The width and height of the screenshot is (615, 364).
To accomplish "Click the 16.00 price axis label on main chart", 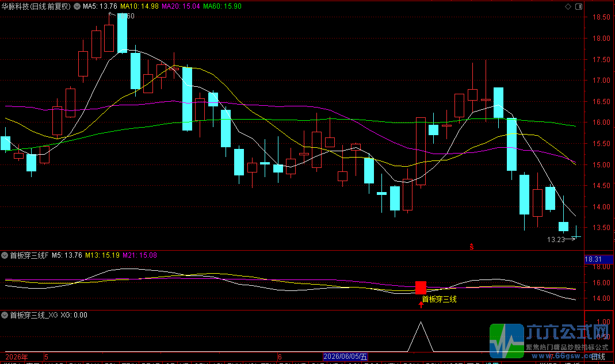I will point(601,122).
